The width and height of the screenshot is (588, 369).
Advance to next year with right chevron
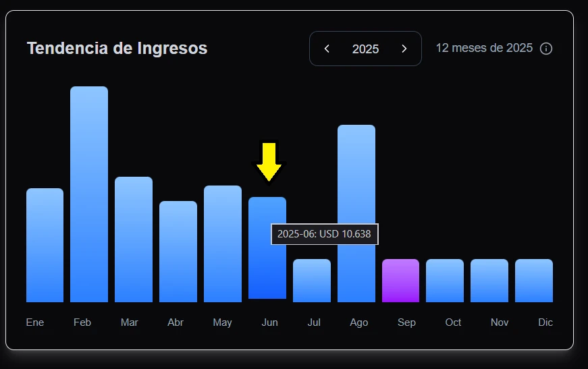click(x=404, y=49)
